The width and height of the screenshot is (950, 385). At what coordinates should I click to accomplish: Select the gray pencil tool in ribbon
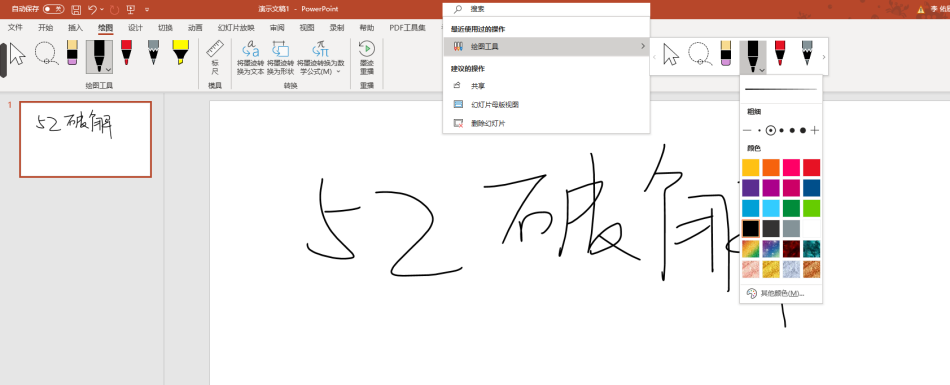point(153,53)
